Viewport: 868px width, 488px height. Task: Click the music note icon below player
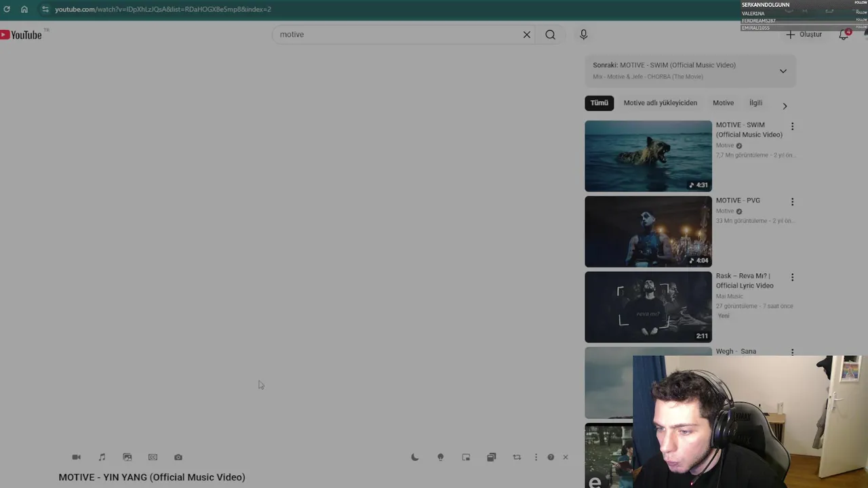pos(102,457)
